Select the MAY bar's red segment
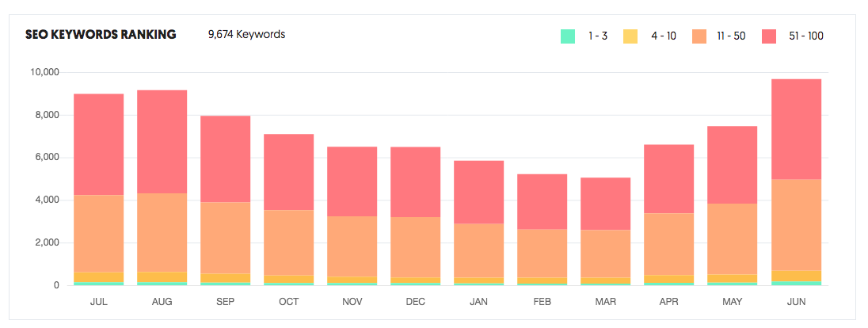This screenshot has height=328, width=868. (733, 165)
